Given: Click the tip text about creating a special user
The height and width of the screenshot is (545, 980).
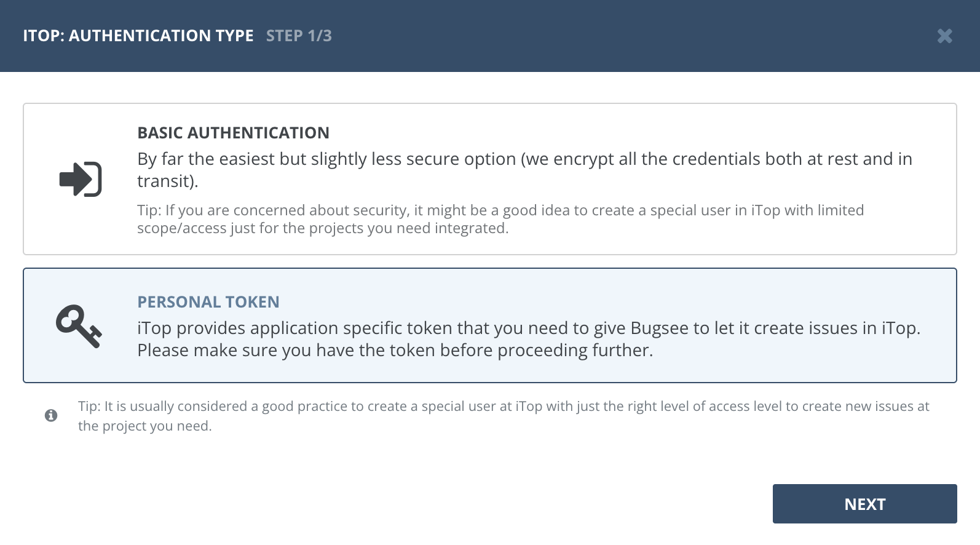Looking at the screenshot, I should (x=504, y=415).
